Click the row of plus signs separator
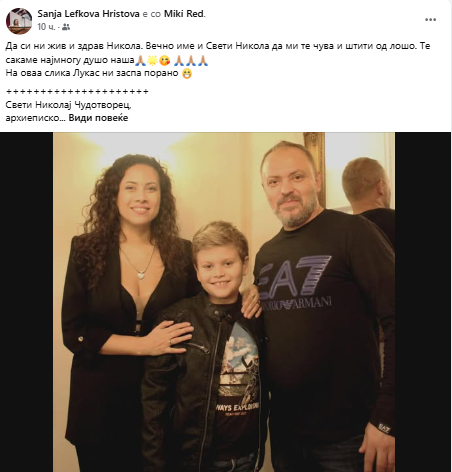The height and width of the screenshot is (472, 452). click(77, 91)
